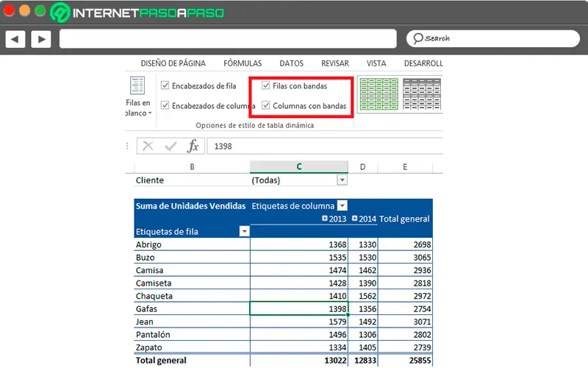Screen dimensions: 588x368
Task: Open the Etiquetas de columna filter dropdown
Action: point(342,205)
